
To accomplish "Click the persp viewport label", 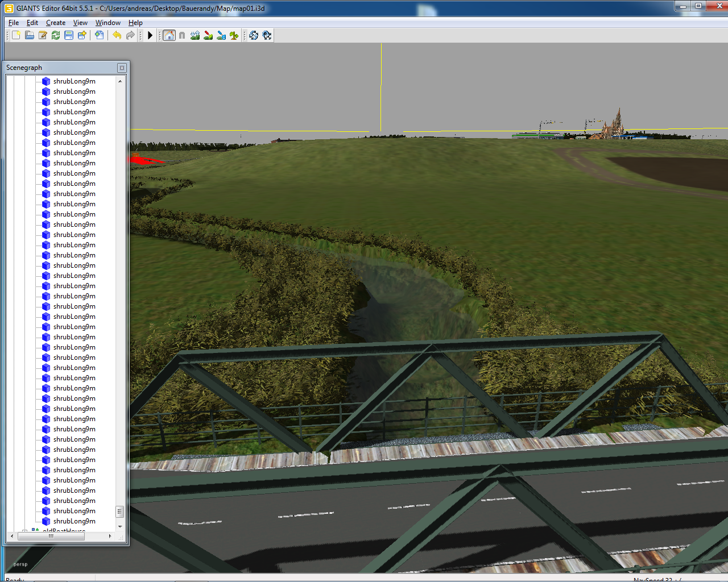I will [x=20, y=564].
